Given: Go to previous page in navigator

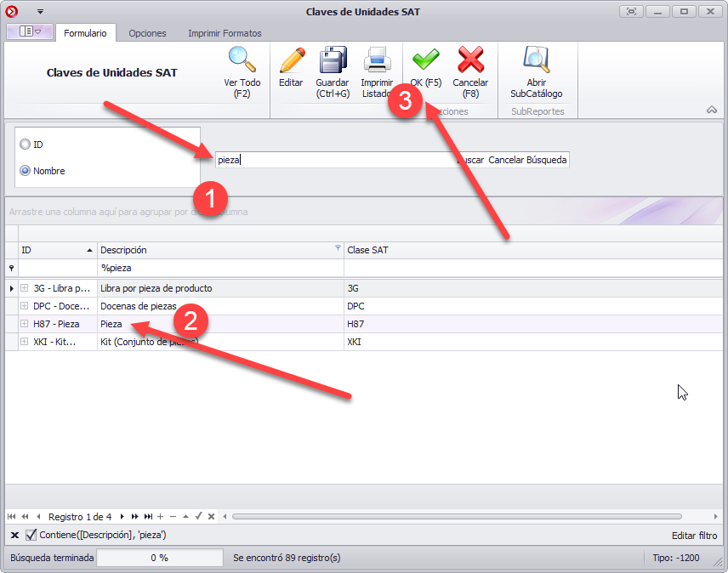Looking at the screenshot, I should (25, 516).
